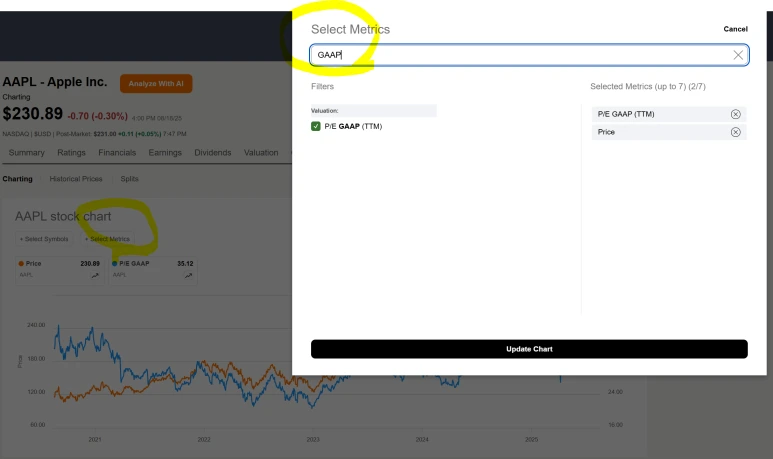
Task: Open the Earnings tab
Action: pyautogui.click(x=165, y=152)
